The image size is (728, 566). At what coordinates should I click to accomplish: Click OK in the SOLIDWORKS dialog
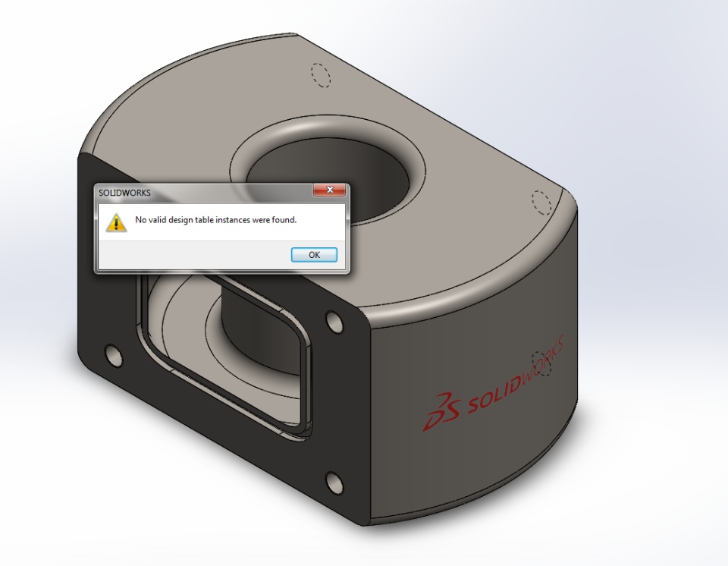[x=314, y=255]
